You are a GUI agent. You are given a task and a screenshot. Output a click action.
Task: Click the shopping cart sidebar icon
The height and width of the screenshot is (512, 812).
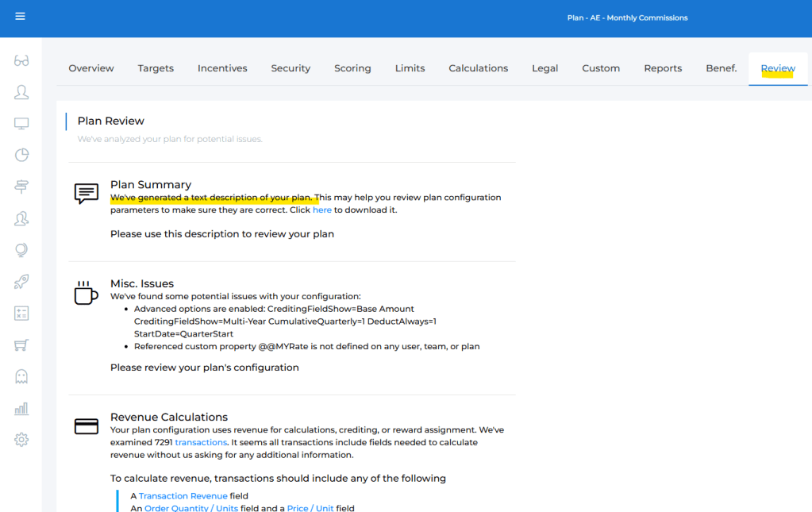tap(21, 345)
